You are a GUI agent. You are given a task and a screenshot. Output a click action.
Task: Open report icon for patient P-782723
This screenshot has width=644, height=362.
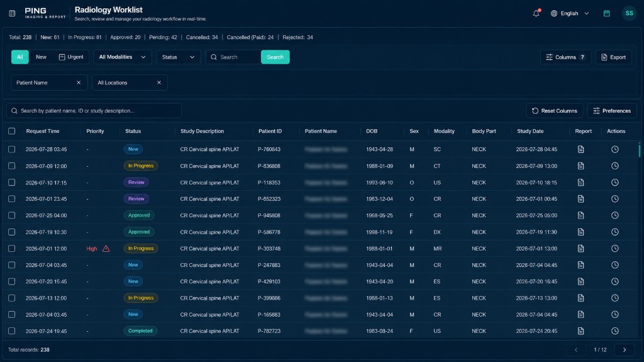click(x=580, y=331)
